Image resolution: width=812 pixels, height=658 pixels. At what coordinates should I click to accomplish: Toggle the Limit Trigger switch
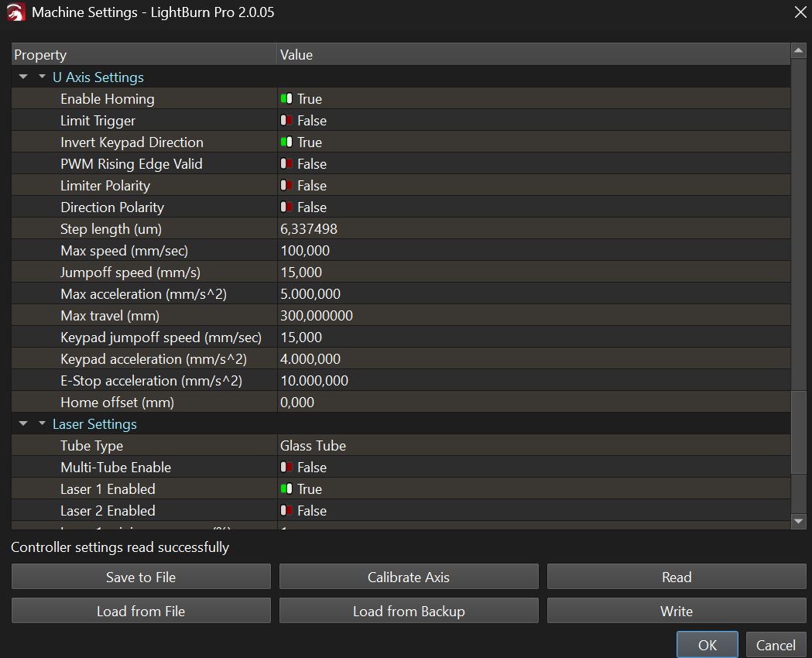point(286,121)
